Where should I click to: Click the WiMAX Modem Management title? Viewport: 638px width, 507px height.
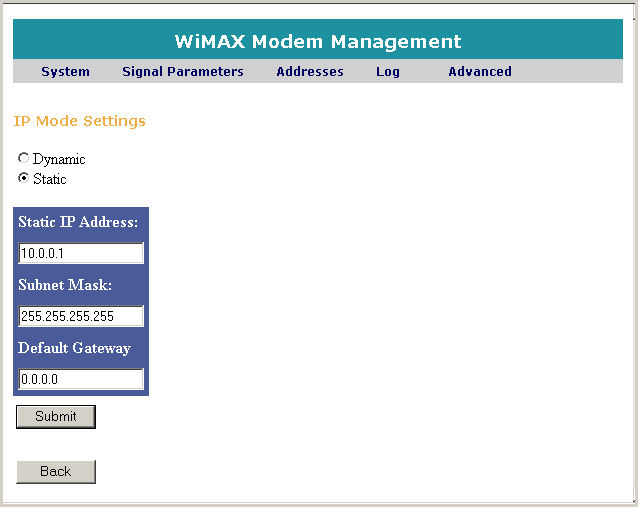pyautogui.click(x=317, y=42)
